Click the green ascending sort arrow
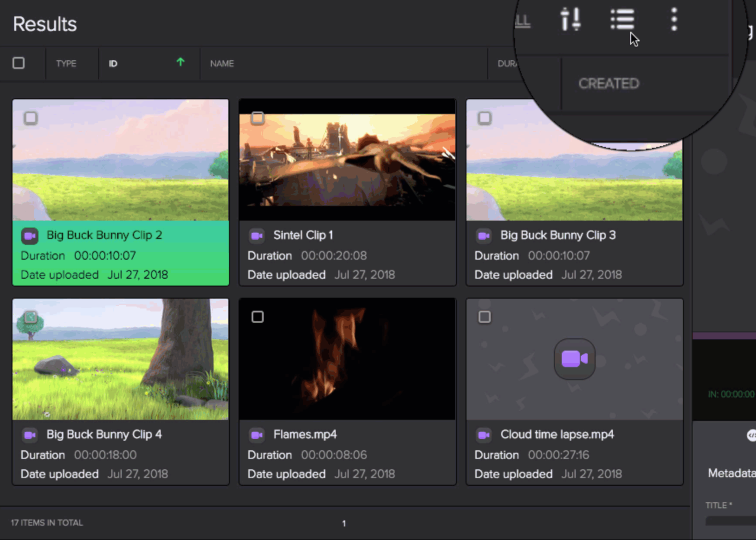756x540 pixels. coord(180,62)
